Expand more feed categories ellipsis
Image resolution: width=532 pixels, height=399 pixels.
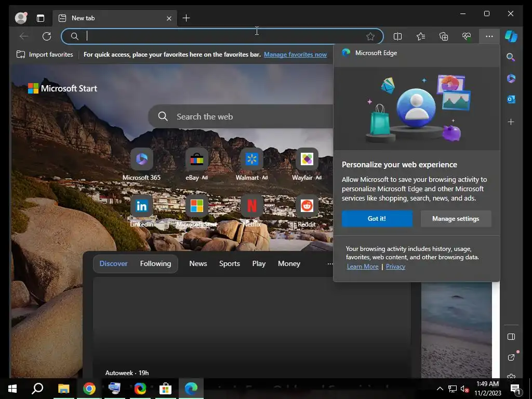point(330,263)
